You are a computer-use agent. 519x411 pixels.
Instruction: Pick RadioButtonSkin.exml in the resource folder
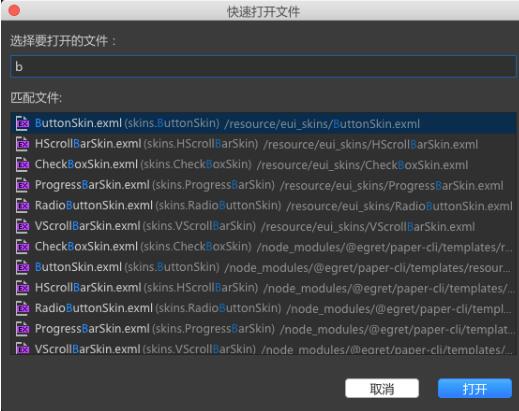[x=263, y=206]
